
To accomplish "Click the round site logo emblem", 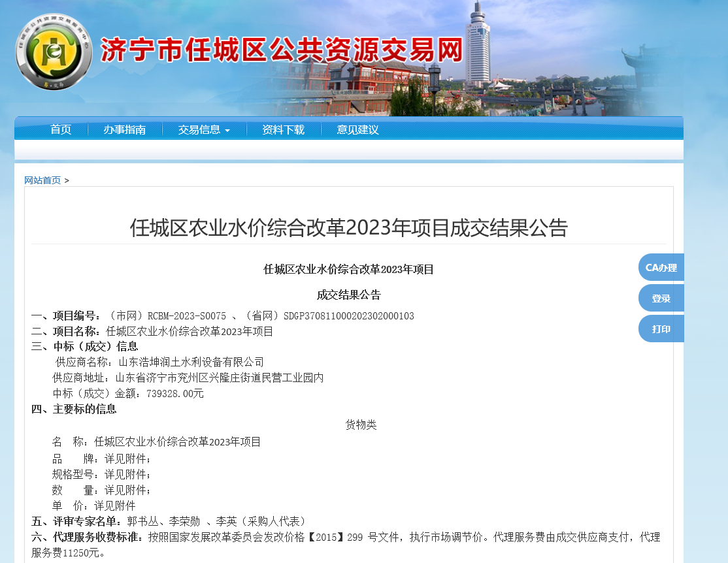I will pos(54,52).
